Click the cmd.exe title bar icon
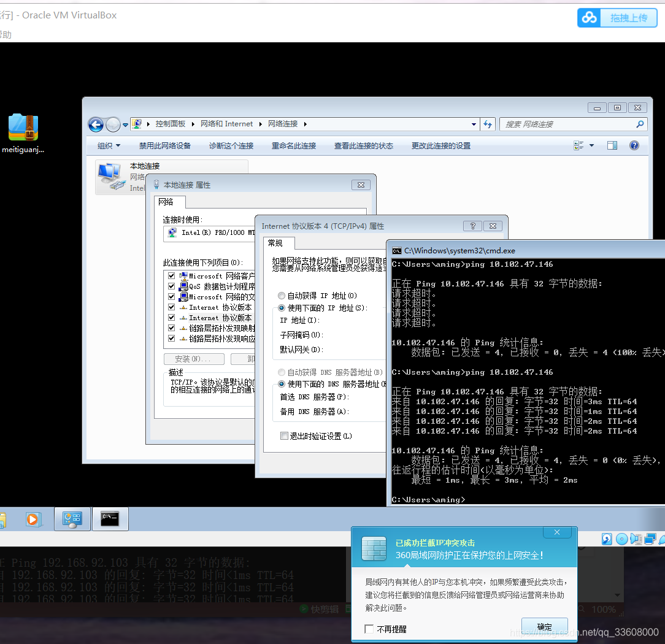Image resolution: width=665 pixels, height=644 pixels. [396, 251]
